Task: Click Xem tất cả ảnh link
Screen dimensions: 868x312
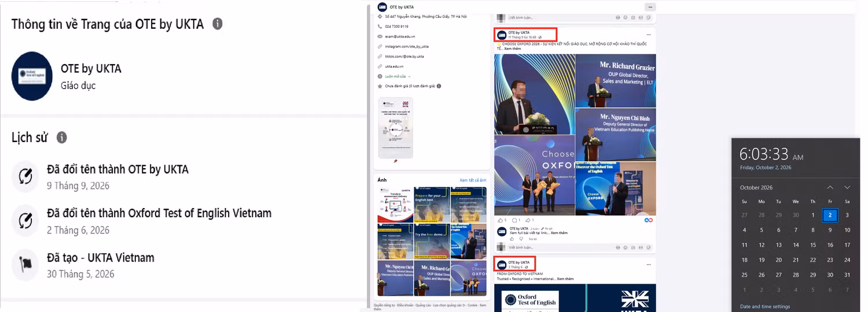Action: pos(473,180)
